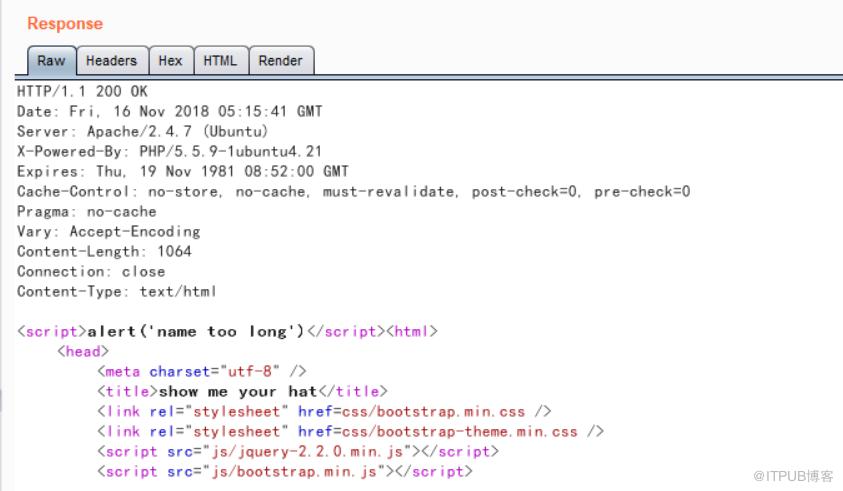Open the Headers tab

[112, 60]
